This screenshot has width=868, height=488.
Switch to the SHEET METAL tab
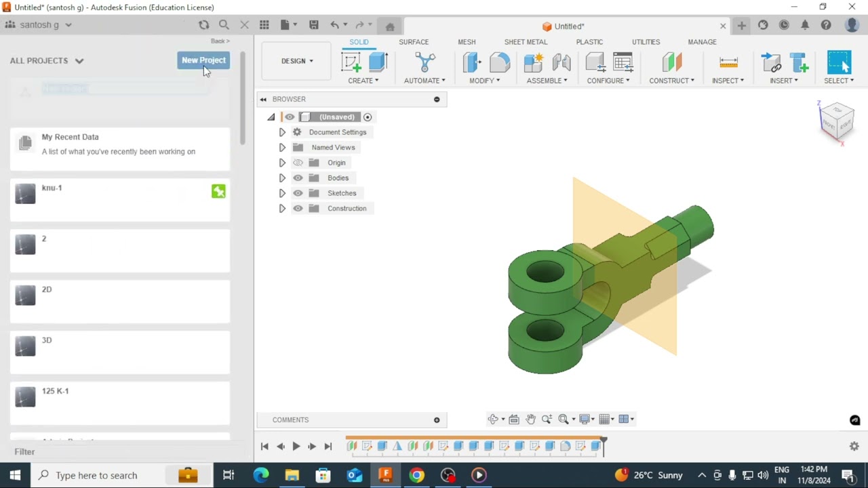point(526,42)
